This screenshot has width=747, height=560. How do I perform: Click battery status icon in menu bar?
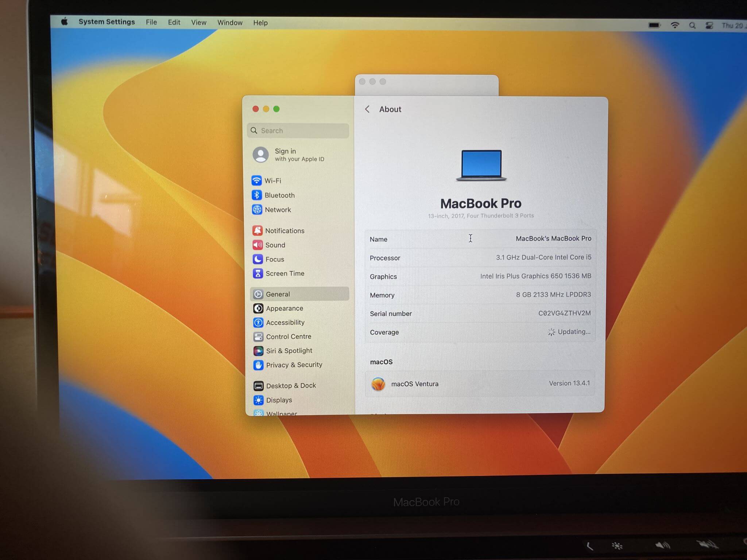pos(654,25)
